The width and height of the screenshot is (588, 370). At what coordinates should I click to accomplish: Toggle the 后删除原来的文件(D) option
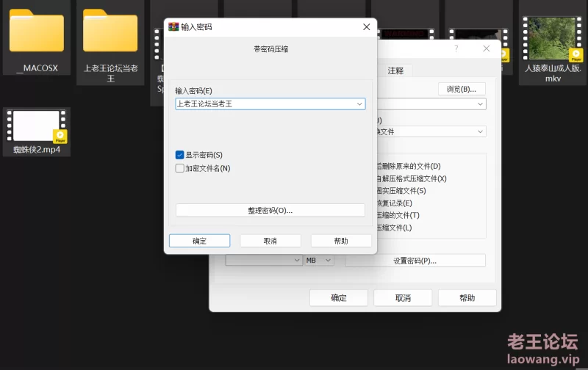408,166
